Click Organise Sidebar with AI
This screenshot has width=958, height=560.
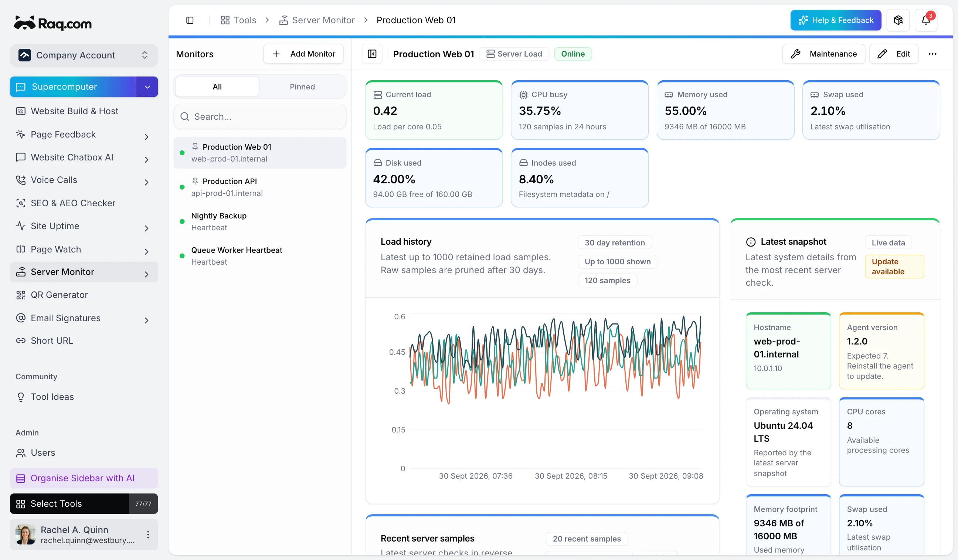(84, 478)
